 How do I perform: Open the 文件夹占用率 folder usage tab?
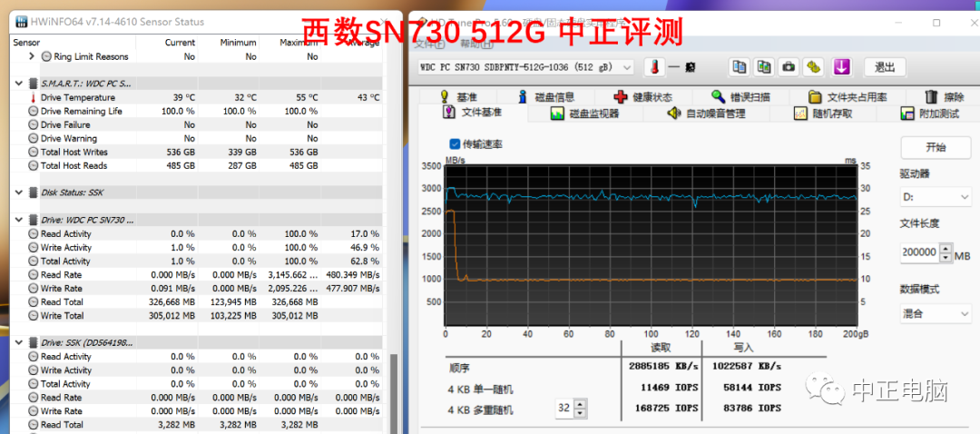pos(848,97)
